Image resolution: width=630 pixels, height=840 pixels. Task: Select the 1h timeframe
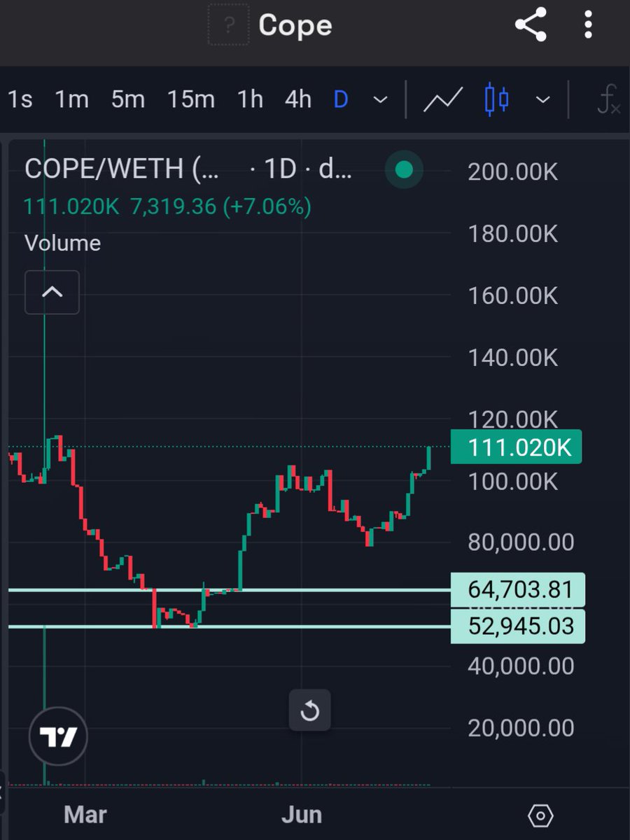click(249, 99)
